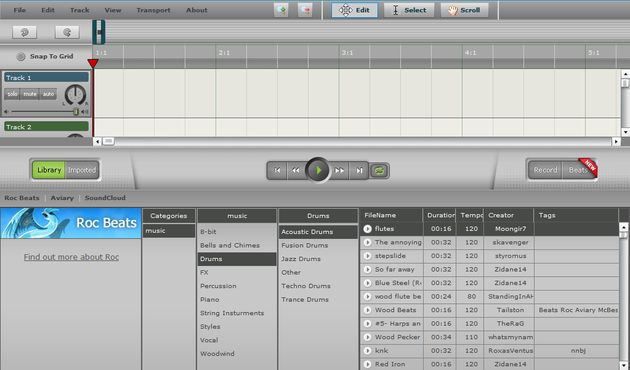Open the Track menu
The height and width of the screenshot is (370, 630).
pyautogui.click(x=80, y=10)
